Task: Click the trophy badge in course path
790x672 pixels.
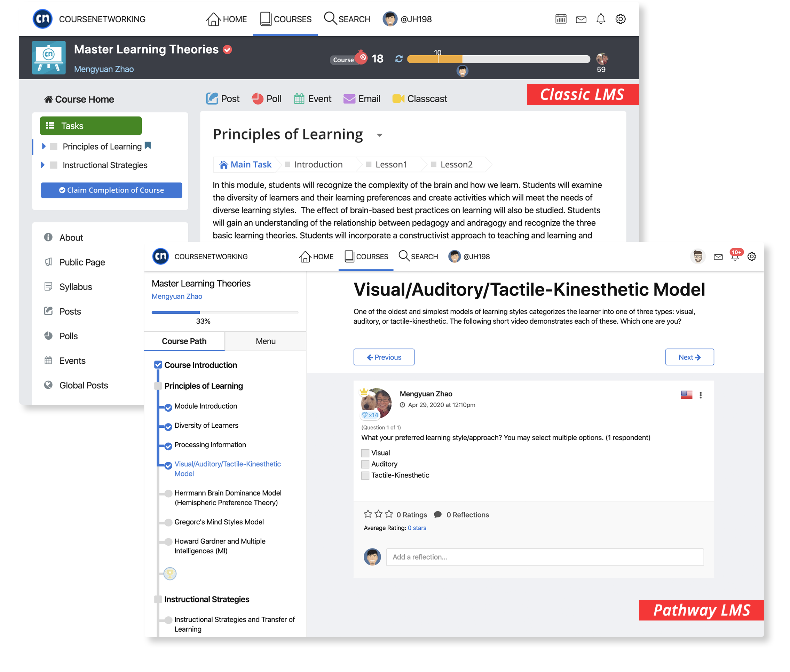Action: pyautogui.click(x=170, y=573)
